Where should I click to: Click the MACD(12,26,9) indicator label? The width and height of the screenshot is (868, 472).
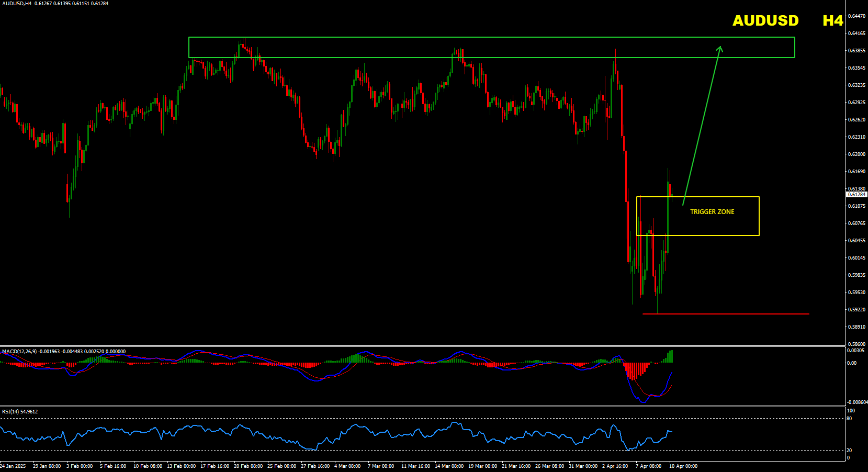tap(19, 352)
